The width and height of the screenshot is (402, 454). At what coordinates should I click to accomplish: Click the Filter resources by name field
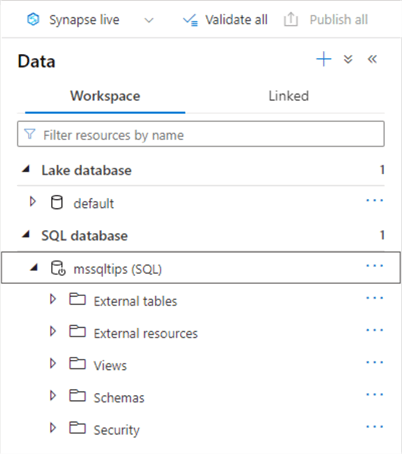201,134
